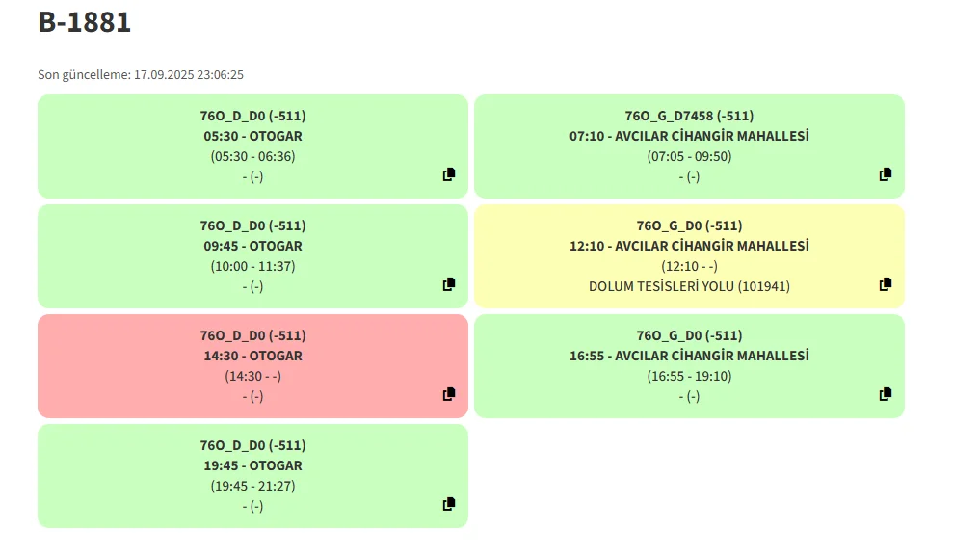Copy the 19:45 OTOGAR trip details
The height and width of the screenshot is (557, 980).
click(x=449, y=504)
